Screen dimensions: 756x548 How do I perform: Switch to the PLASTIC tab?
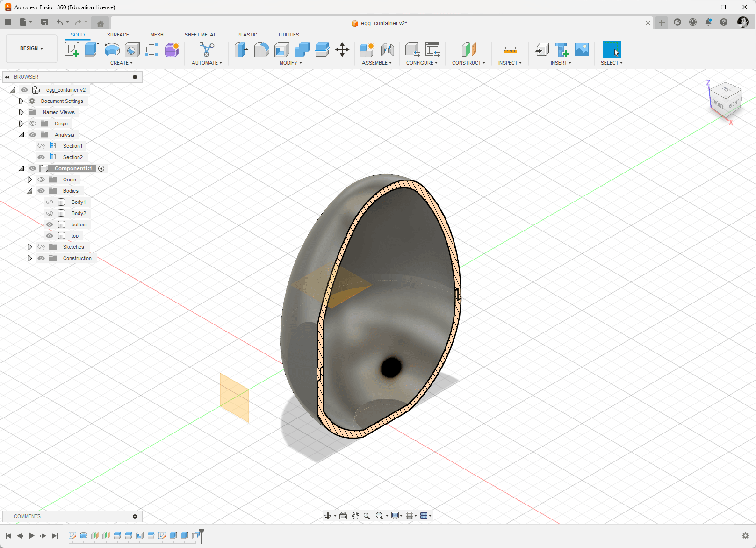tap(247, 35)
